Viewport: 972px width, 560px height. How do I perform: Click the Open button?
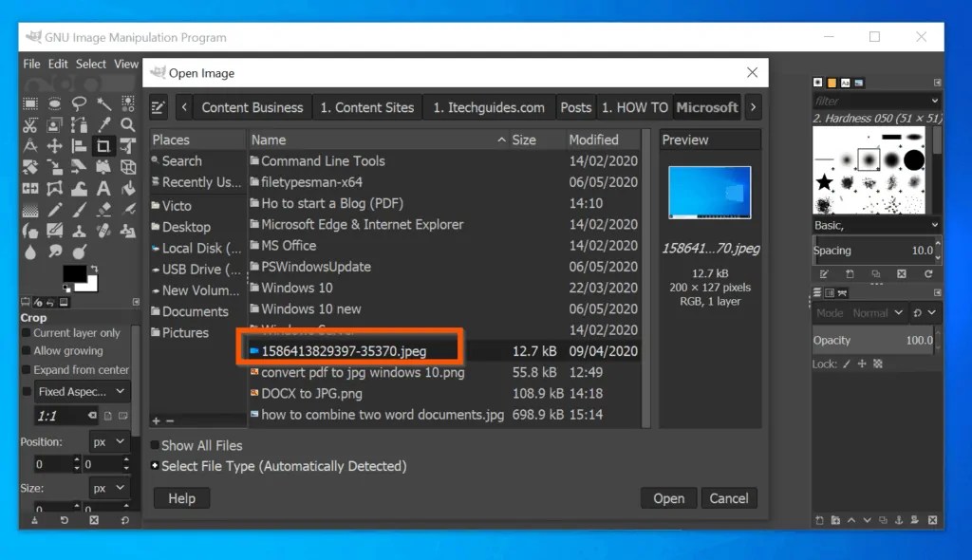[668, 497]
